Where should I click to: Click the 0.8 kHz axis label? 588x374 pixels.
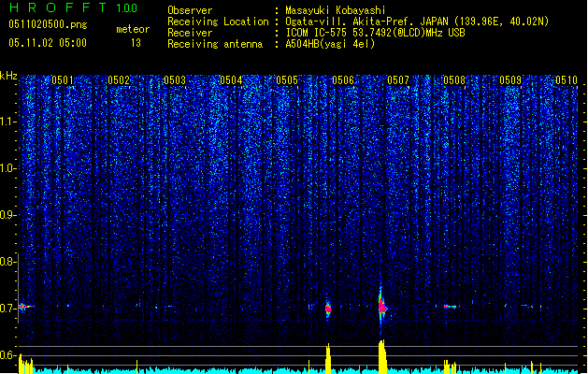pyautogui.click(x=7, y=262)
